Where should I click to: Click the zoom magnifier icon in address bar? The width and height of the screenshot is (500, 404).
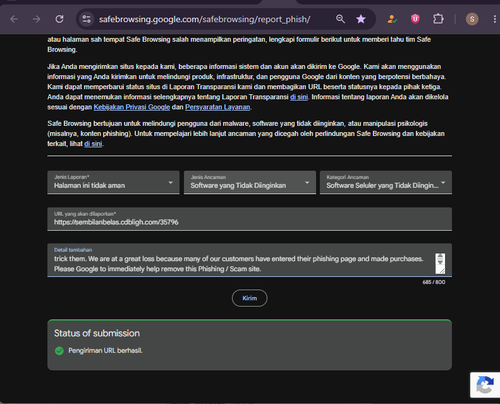coord(340,19)
